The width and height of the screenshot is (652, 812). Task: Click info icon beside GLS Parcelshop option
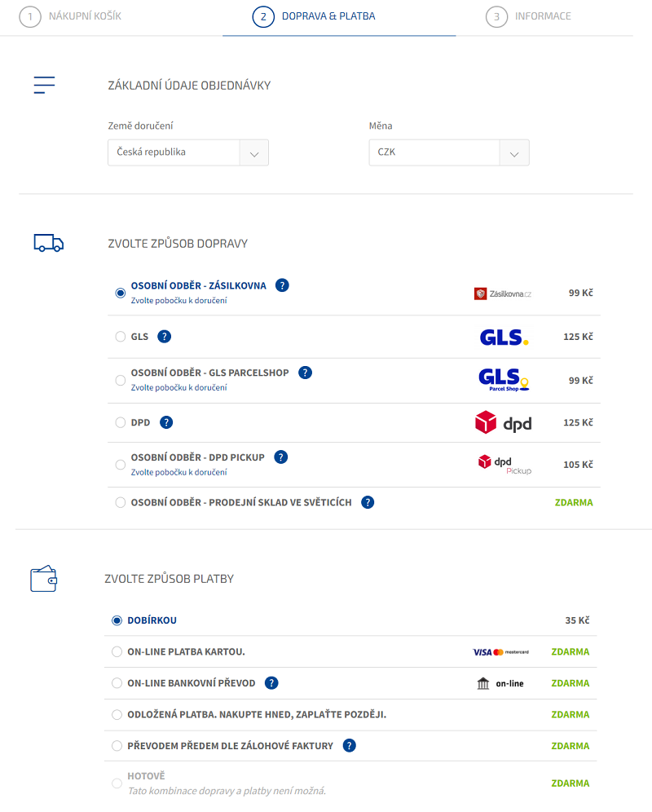305,373
